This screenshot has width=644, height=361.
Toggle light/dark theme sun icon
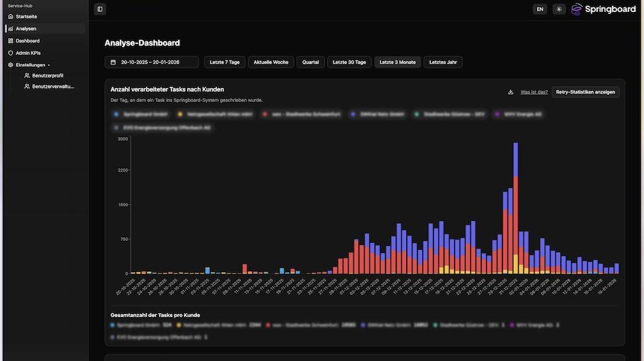559,9
